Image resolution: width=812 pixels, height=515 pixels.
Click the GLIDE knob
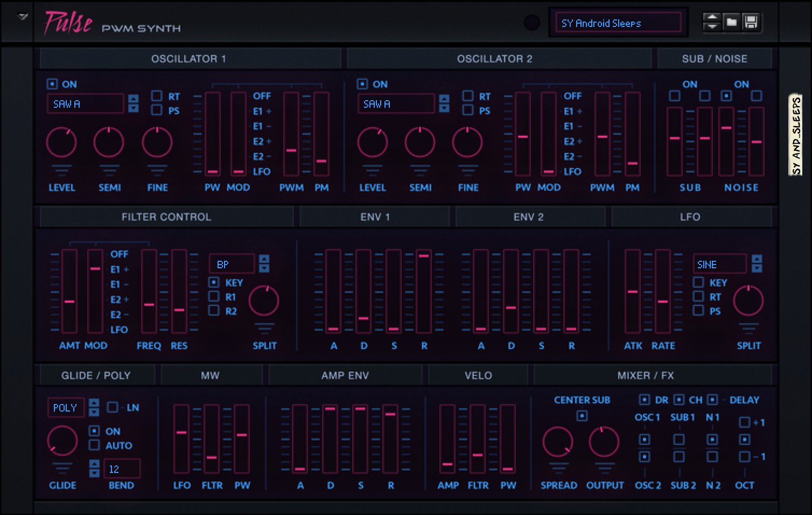(x=62, y=441)
